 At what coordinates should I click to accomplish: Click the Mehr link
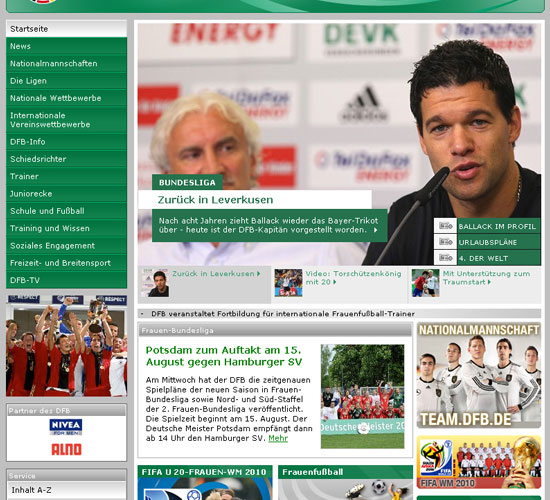click(278, 438)
